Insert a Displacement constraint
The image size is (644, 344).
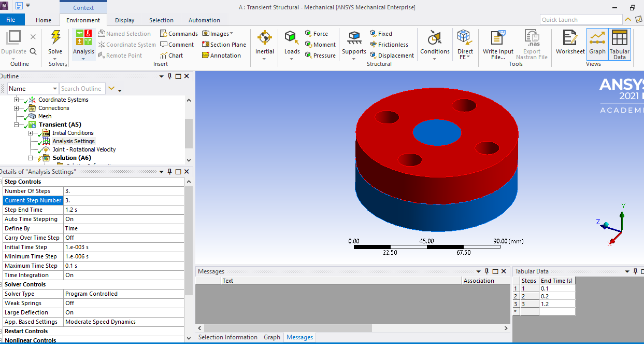[392, 56]
